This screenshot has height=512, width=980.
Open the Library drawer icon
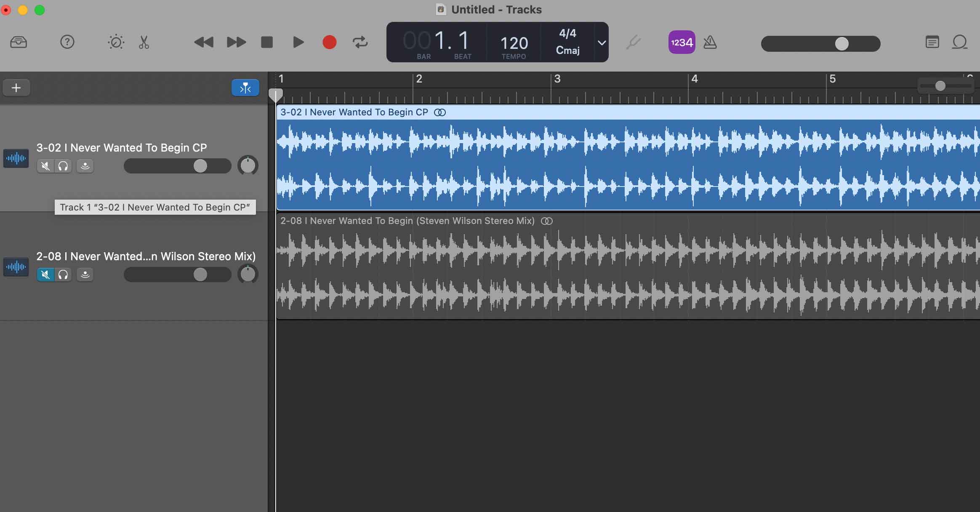[19, 42]
